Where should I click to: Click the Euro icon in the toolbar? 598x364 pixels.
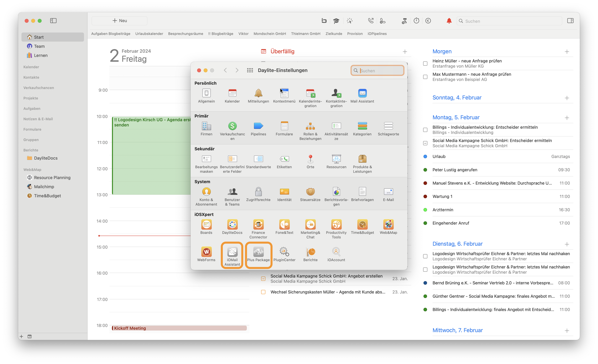(x=428, y=21)
